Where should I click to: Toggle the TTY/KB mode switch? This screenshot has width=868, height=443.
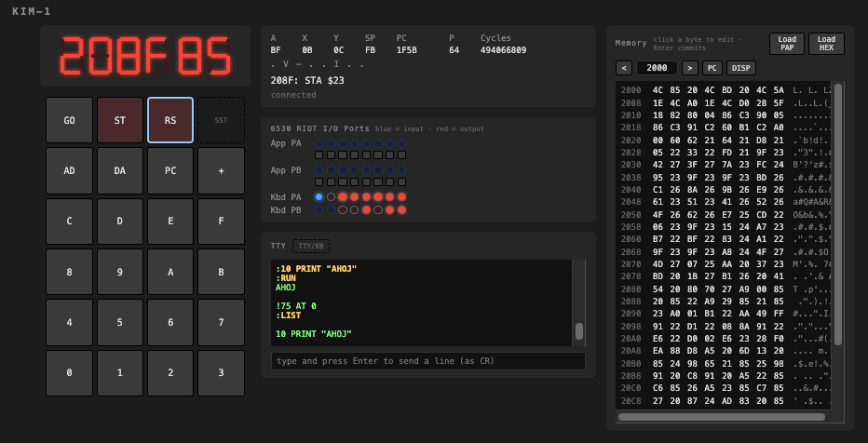[311, 246]
